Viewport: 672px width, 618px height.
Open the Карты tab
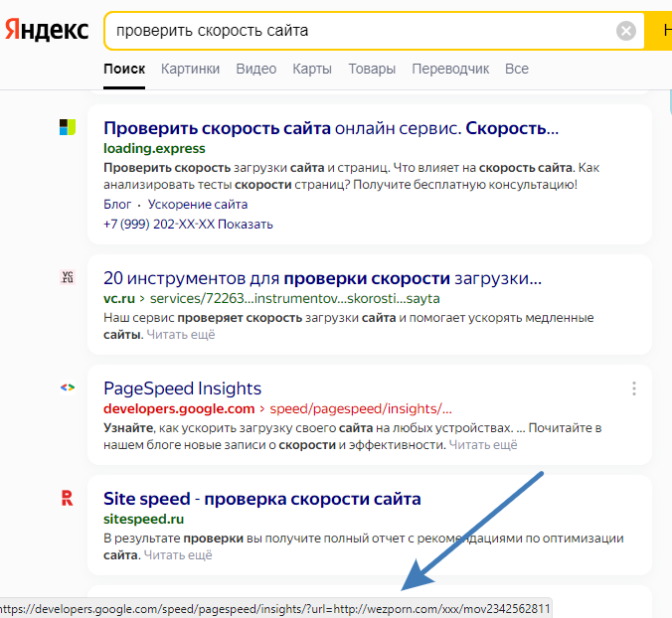point(312,69)
